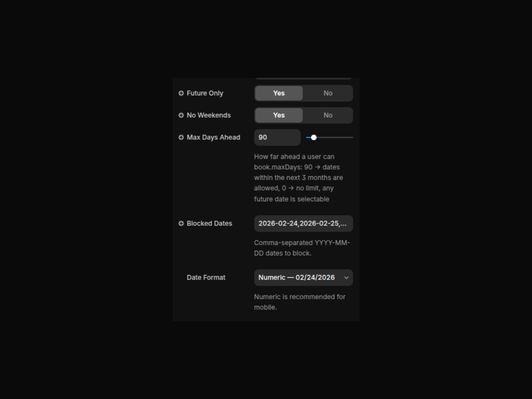
Task: Focus the Max Days Ahead number field
Action: [277, 137]
